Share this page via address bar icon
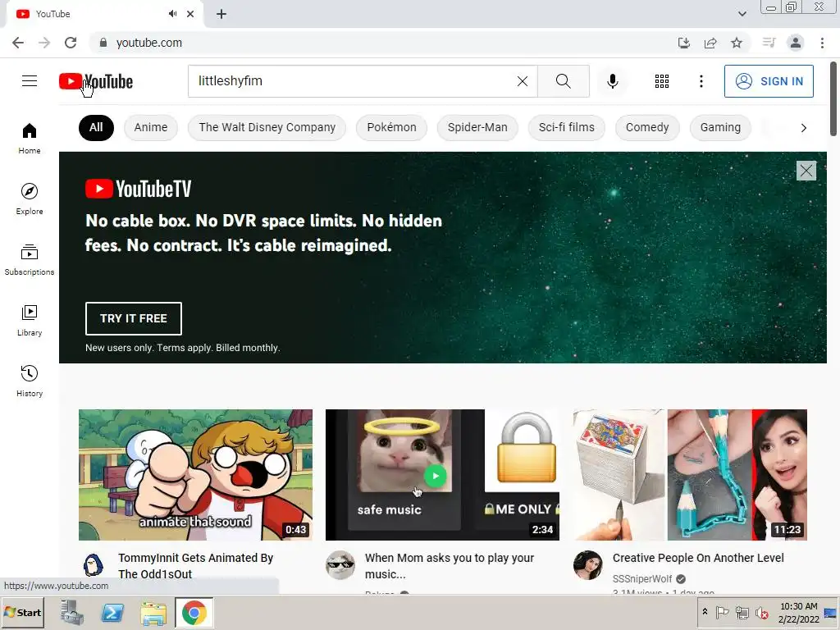840x630 pixels. pyautogui.click(x=710, y=43)
